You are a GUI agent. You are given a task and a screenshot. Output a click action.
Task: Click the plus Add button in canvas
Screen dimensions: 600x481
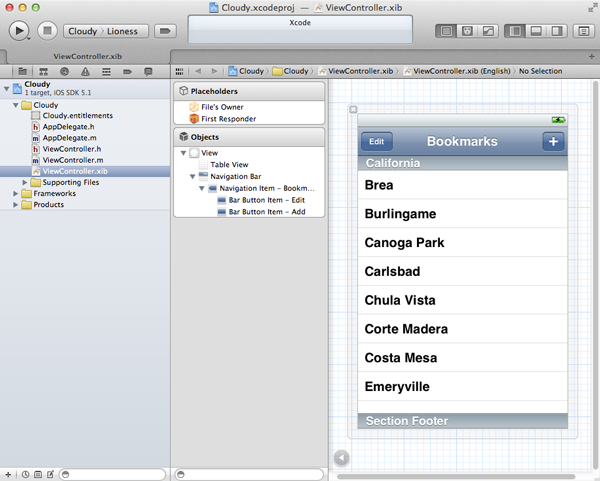click(x=553, y=142)
